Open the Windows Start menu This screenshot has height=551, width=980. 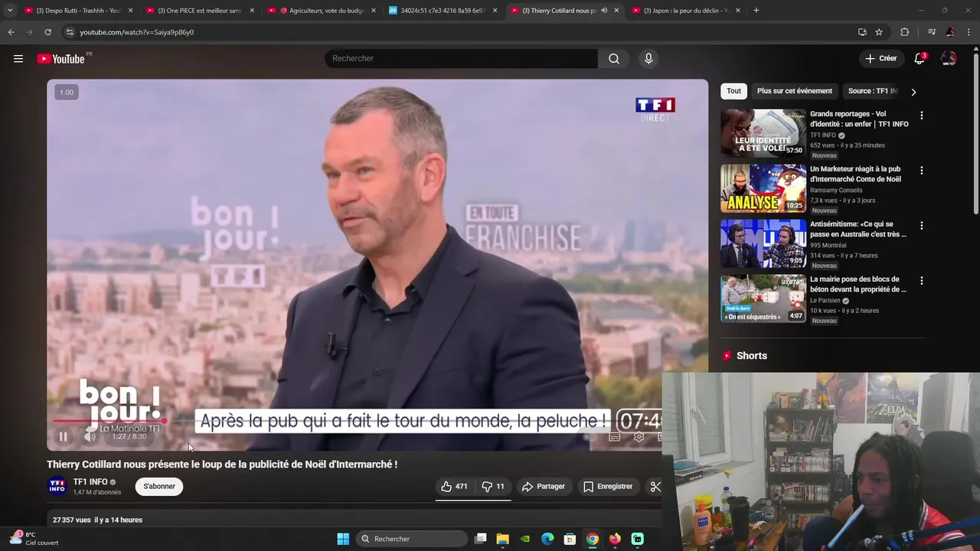coord(343,539)
